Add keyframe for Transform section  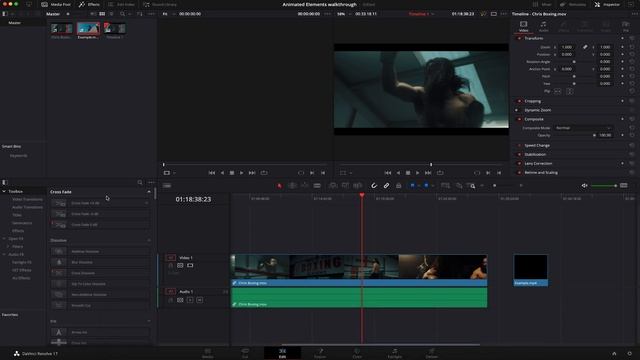(x=622, y=38)
